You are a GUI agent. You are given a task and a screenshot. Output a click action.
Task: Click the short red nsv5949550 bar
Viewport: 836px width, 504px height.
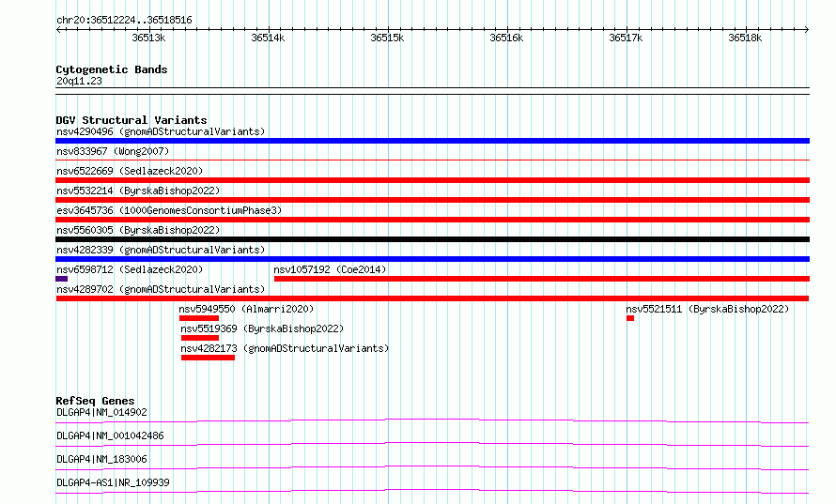pos(199,318)
